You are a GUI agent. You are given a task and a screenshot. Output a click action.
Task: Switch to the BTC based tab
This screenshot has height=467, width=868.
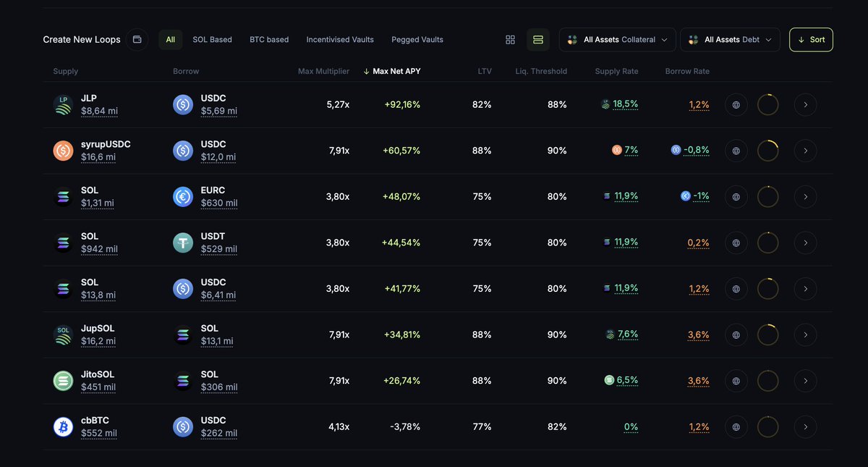[x=269, y=39]
